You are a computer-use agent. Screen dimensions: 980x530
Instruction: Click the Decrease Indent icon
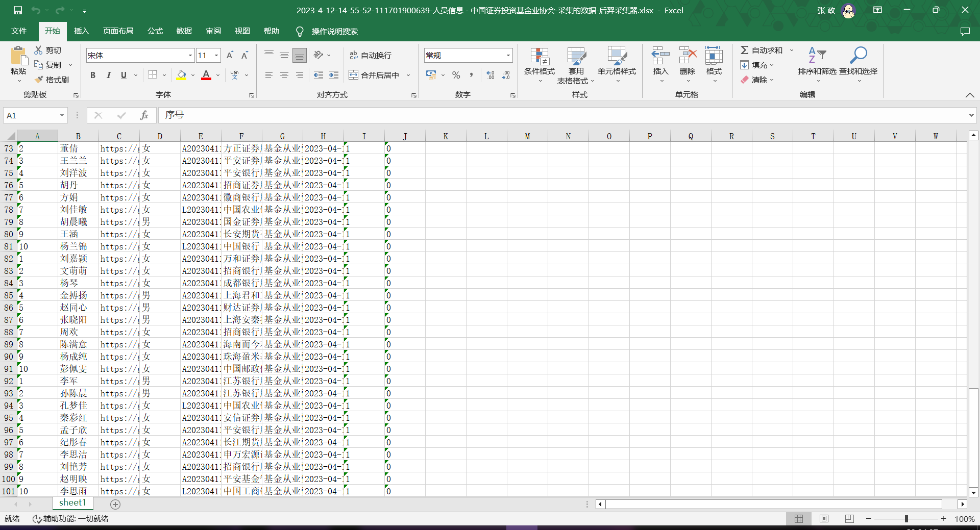click(x=318, y=75)
